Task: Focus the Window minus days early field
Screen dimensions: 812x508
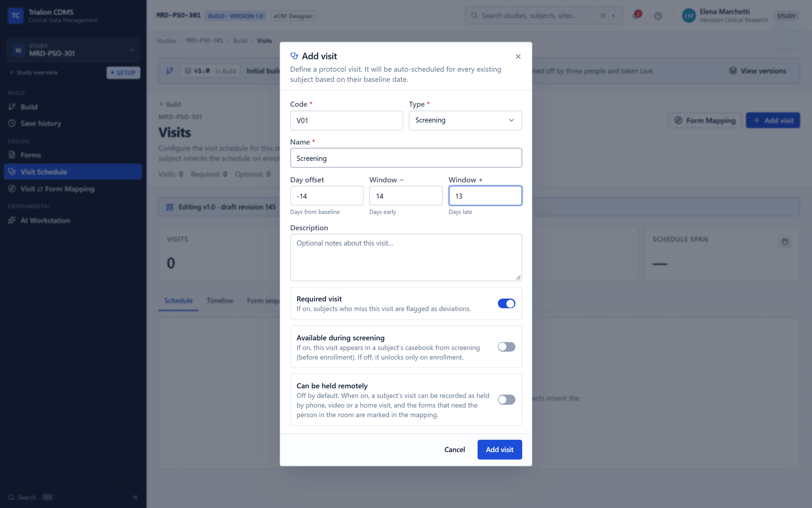Action: pos(406,196)
